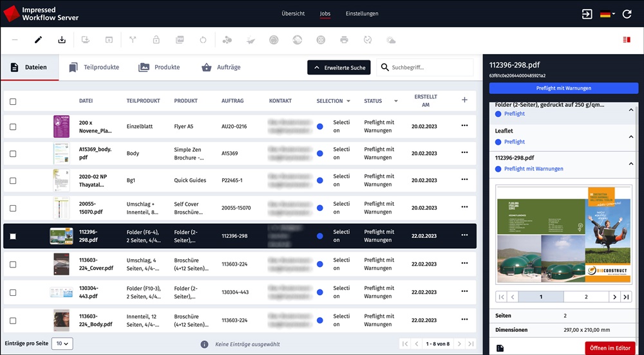
Task: Click Preflight mit Warnungen link under 112396-298.pdf
Action: [533, 169]
